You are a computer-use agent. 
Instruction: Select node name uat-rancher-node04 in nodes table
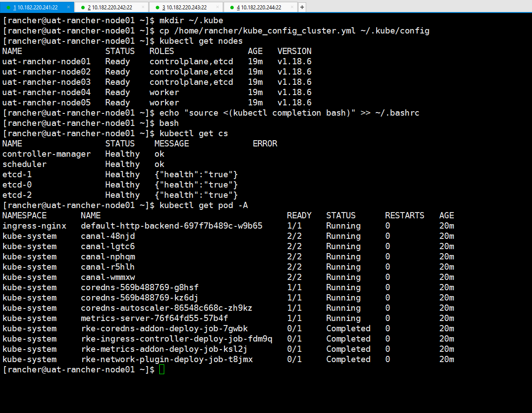click(46, 92)
